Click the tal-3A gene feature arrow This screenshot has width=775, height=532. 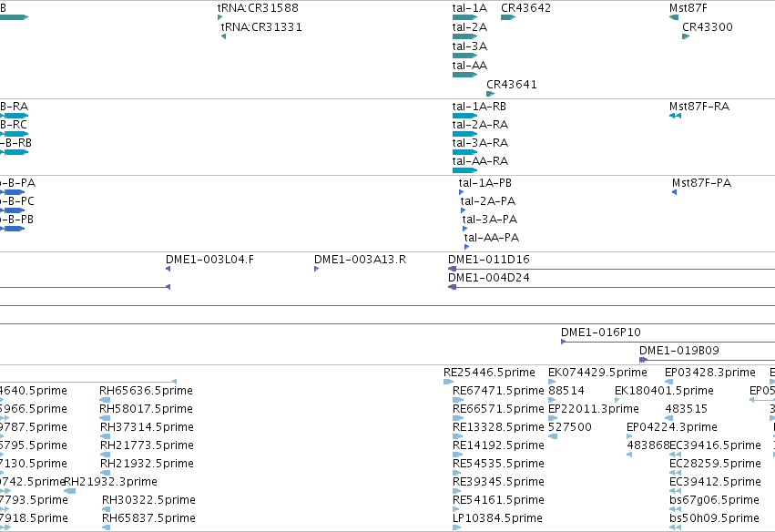(x=464, y=56)
